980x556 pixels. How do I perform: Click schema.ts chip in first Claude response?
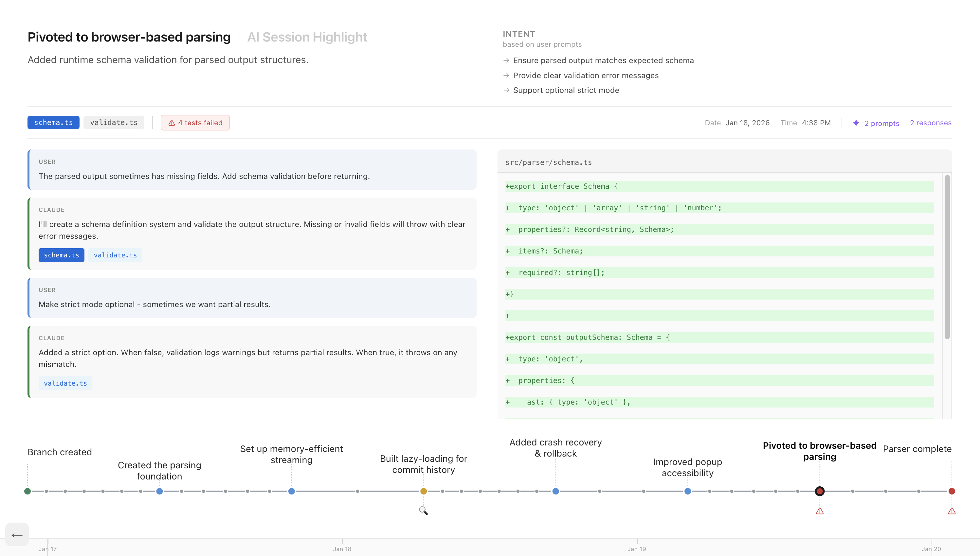point(61,255)
